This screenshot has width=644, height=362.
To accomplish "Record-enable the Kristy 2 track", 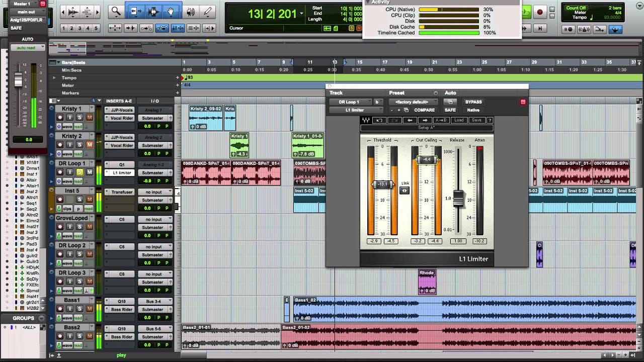I will tap(59, 145).
